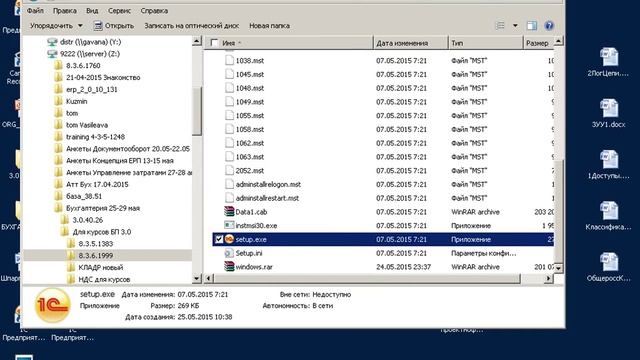Image resolution: width=640 pixels, height=360 pixels.
Task: Select the Setup.ini configuration file icon
Action: [x=229, y=253]
